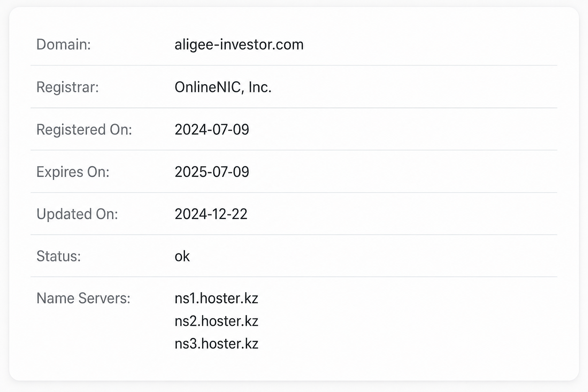Click name server ns1.hoster.kz
The height and width of the screenshot is (392, 588).
coord(216,298)
